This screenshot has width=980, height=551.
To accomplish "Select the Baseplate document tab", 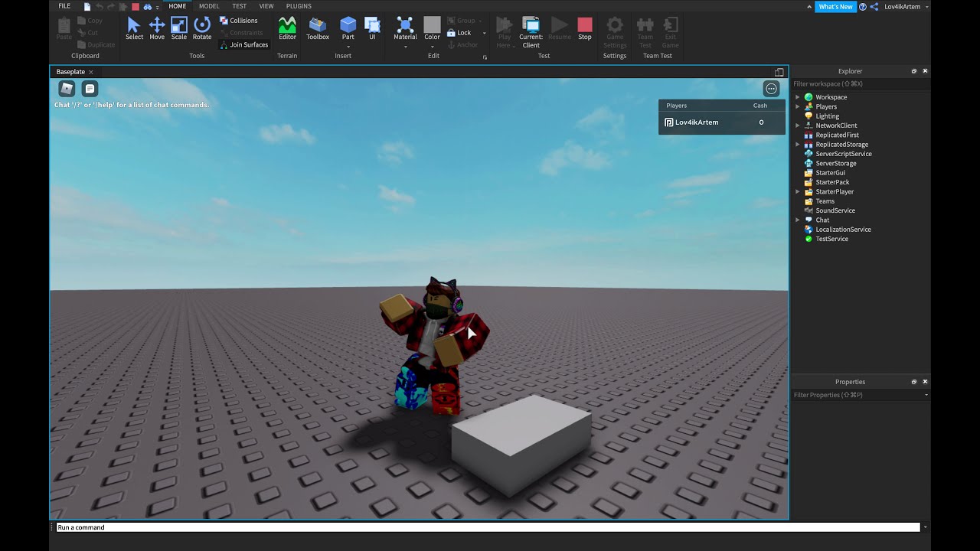I will point(70,72).
